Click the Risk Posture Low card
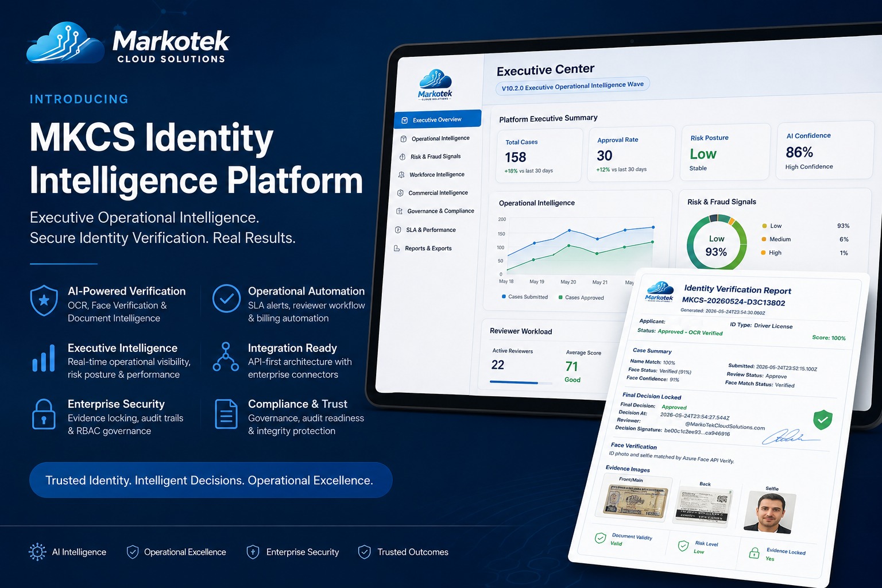This screenshot has height=588, width=882. (725, 152)
